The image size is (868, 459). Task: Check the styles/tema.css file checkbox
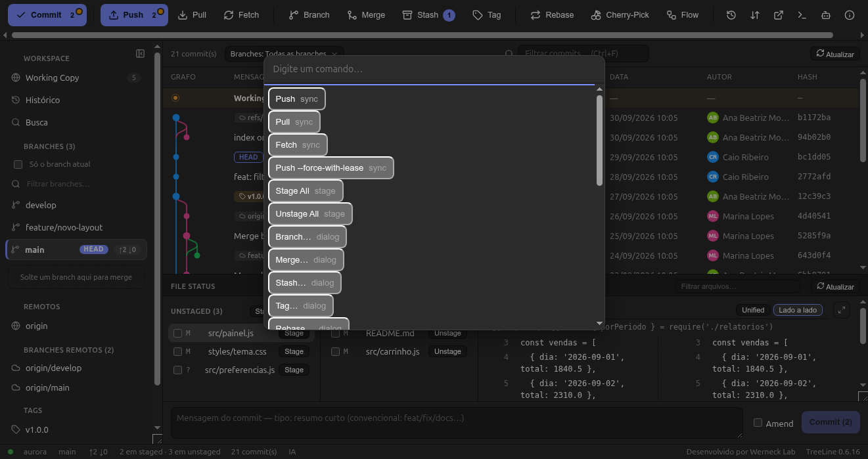pyautogui.click(x=177, y=352)
